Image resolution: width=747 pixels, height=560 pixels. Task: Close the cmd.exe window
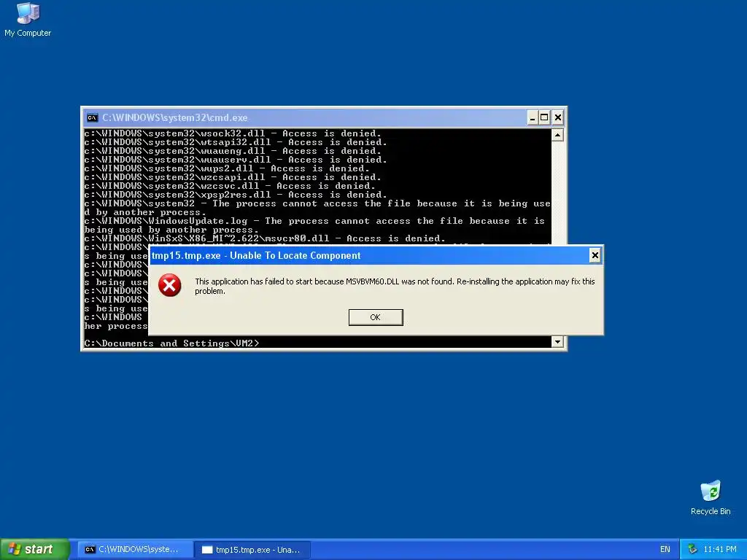(558, 117)
